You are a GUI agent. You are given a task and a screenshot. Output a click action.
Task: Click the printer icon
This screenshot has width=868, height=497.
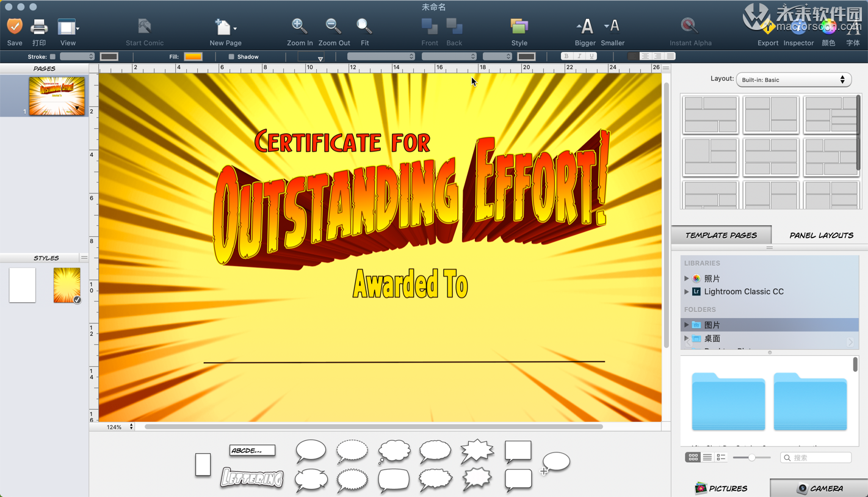pyautogui.click(x=39, y=26)
